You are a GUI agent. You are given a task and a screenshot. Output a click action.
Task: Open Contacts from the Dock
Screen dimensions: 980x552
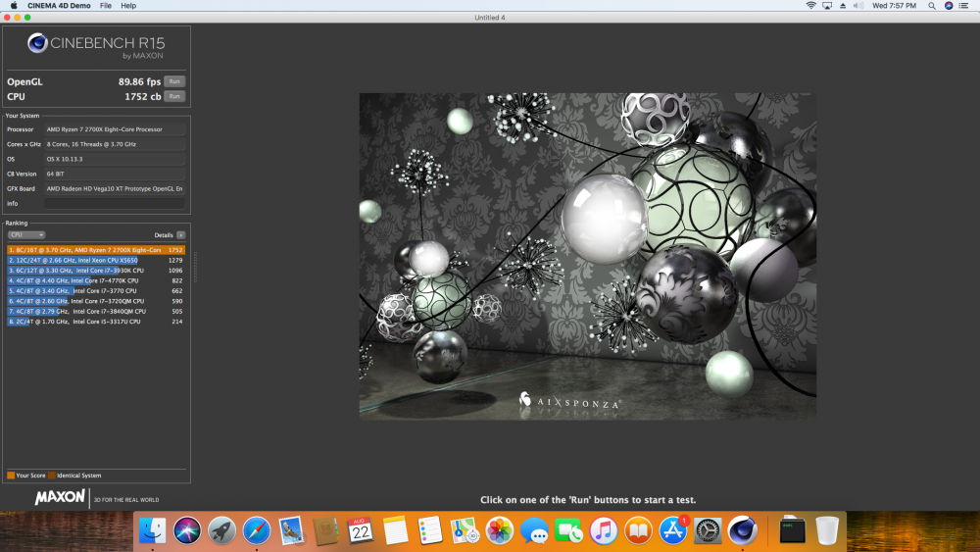[x=325, y=530]
